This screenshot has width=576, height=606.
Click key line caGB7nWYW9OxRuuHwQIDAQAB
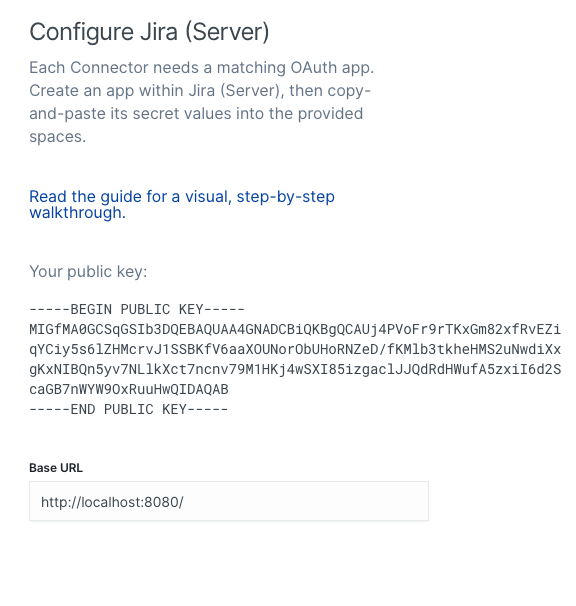click(129, 389)
